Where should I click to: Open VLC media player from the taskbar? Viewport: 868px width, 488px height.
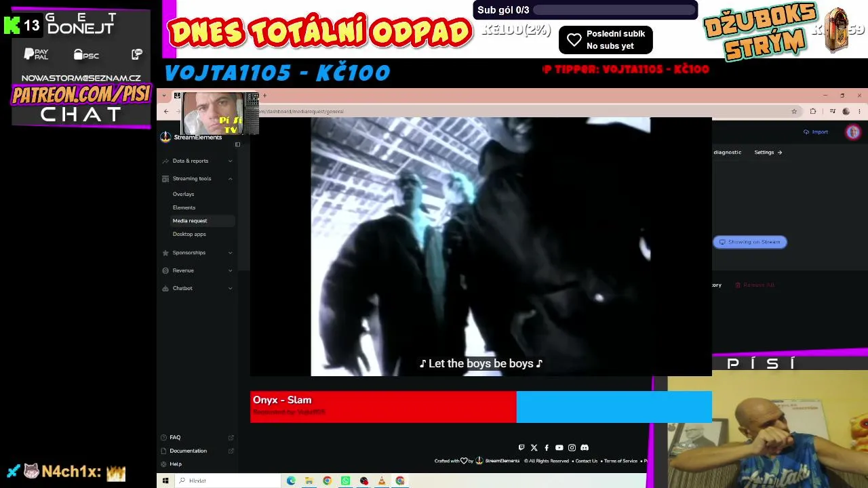382,481
